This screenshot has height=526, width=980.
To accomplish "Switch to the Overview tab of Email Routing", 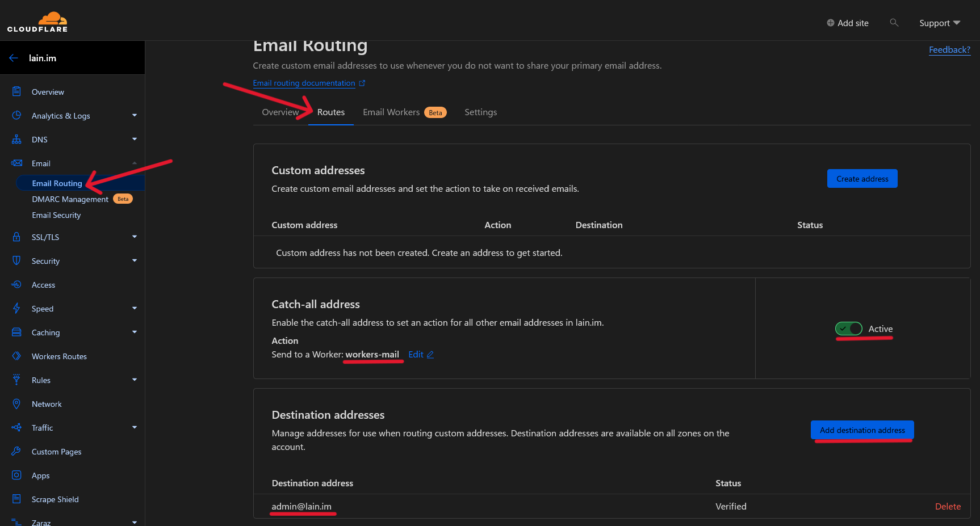I will pyautogui.click(x=280, y=112).
